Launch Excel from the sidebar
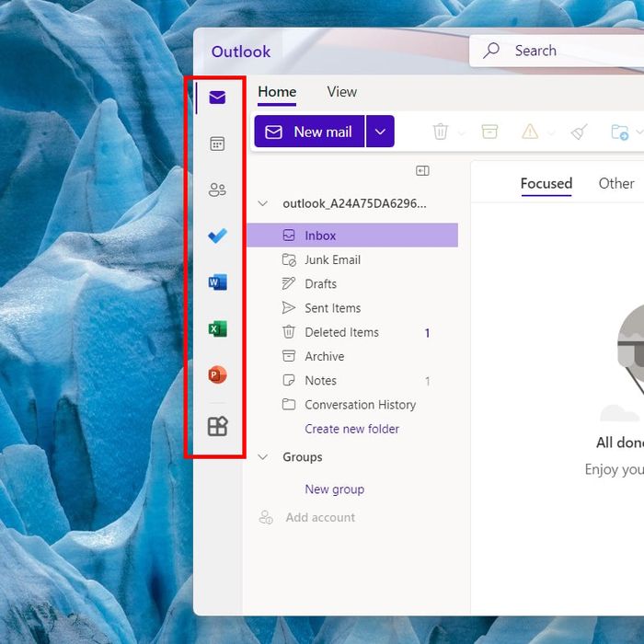The image size is (644, 644). point(217,329)
